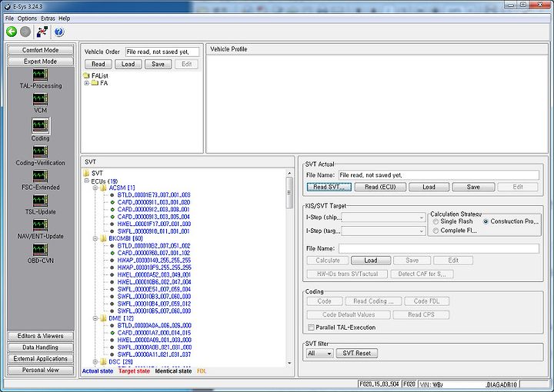The width and height of the screenshot is (554, 392).
Task: Select the FAList folder icon
Action: (86, 75)
